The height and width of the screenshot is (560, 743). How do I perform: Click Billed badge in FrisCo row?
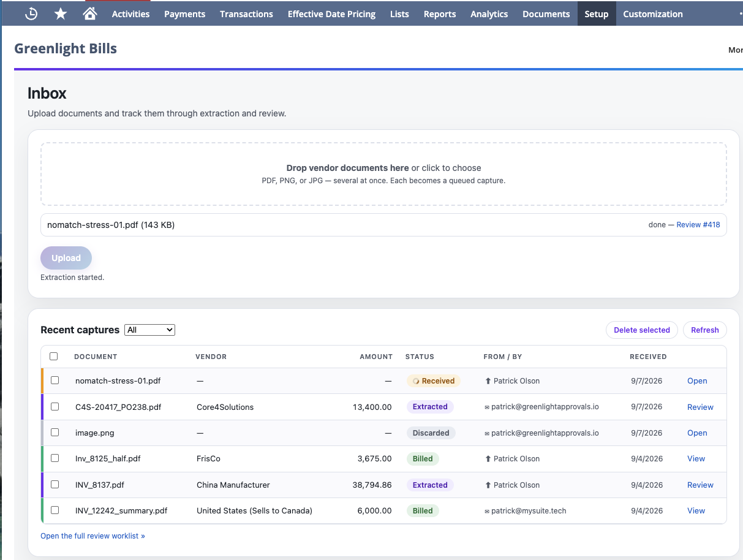423,458
